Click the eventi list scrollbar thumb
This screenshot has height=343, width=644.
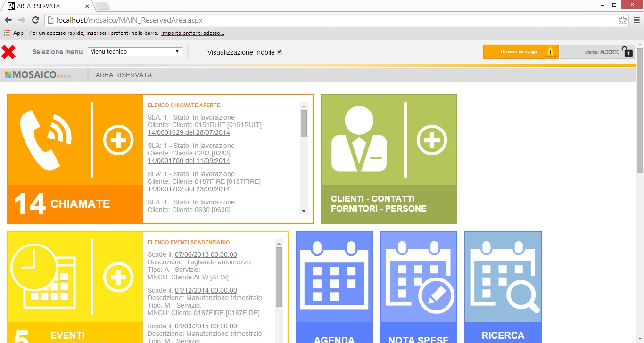[x=279, y=277]
